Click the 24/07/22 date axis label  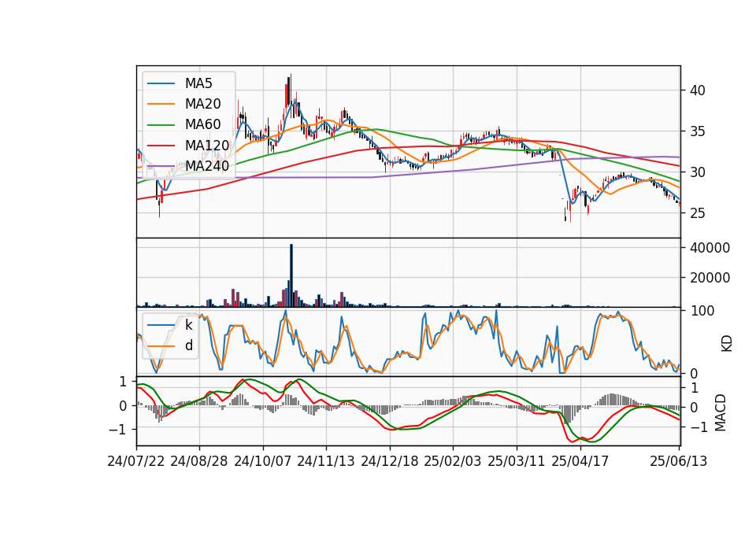pos(136,461)
